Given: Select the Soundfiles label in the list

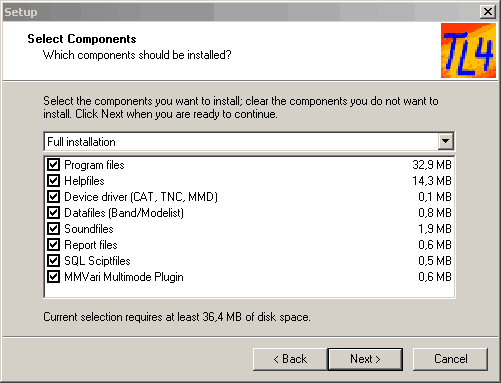Looking at the screenshot, I should [x=89, y=229].
